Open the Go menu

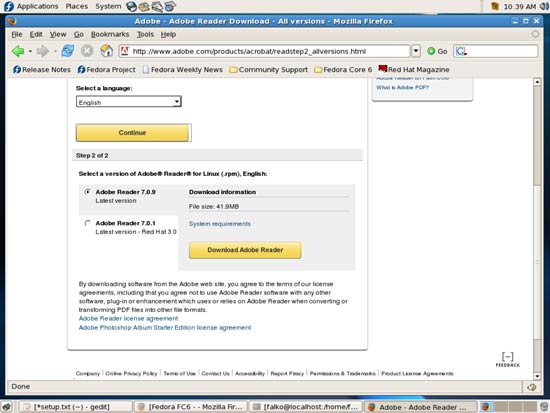point(79,34)
